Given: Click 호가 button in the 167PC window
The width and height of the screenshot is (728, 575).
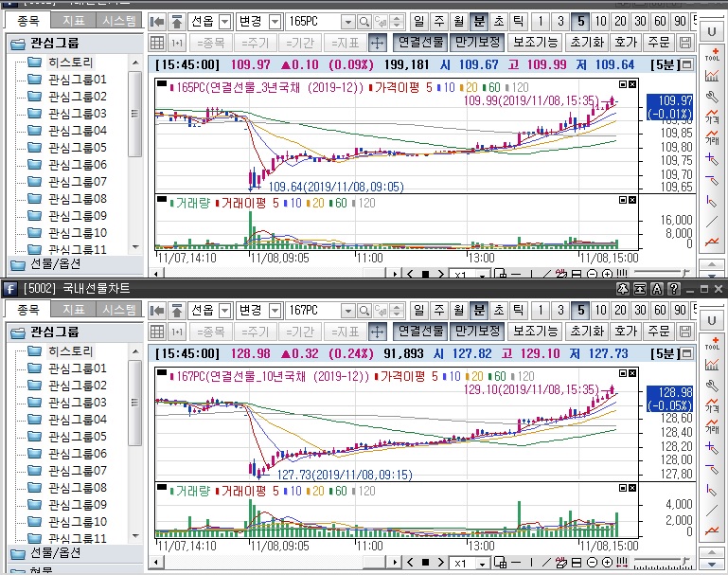Looking at the screenshot, I should click(x=626, y=332).
